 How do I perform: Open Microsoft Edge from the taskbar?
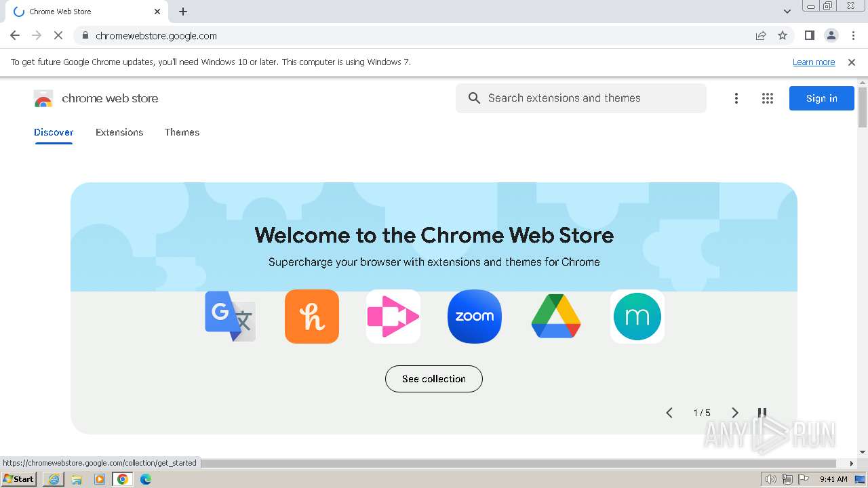click(x=146, y=479)
